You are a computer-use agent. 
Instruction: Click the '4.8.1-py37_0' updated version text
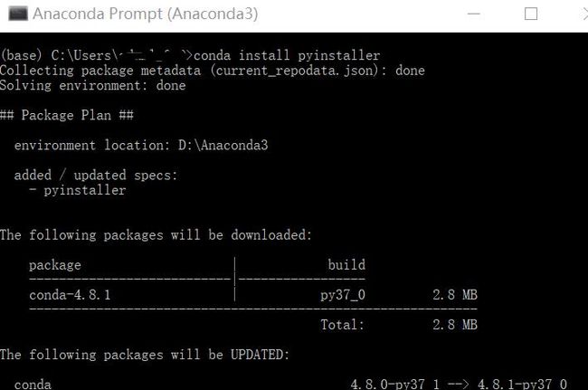pyautogui.click(x=522, y=384)
